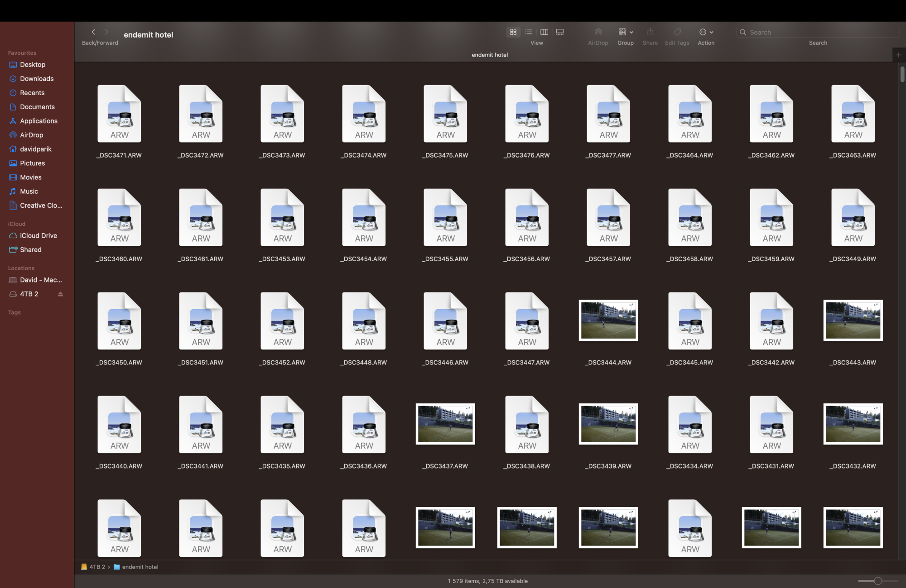Click the Share toolbar icon
Image resolution: width=906 pixels, height=588 pixels.
point(650,32)
